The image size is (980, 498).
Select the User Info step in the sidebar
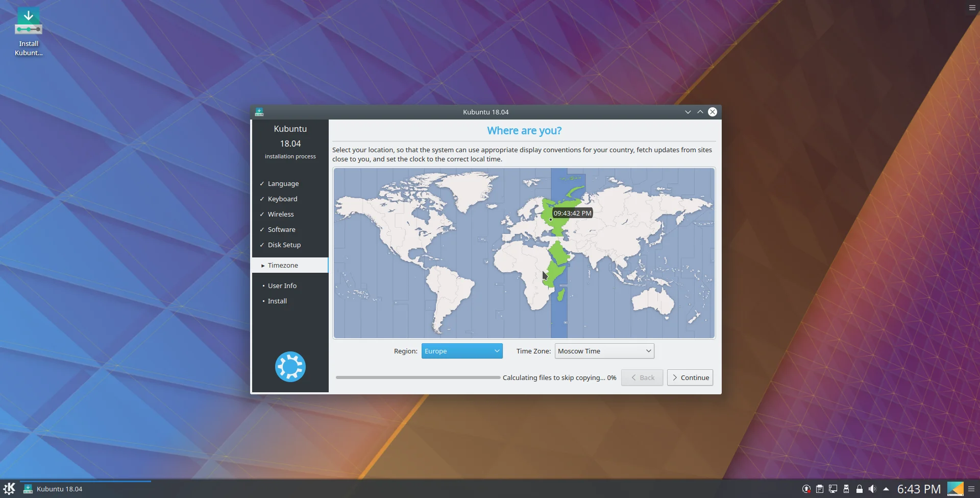[290, 286]
